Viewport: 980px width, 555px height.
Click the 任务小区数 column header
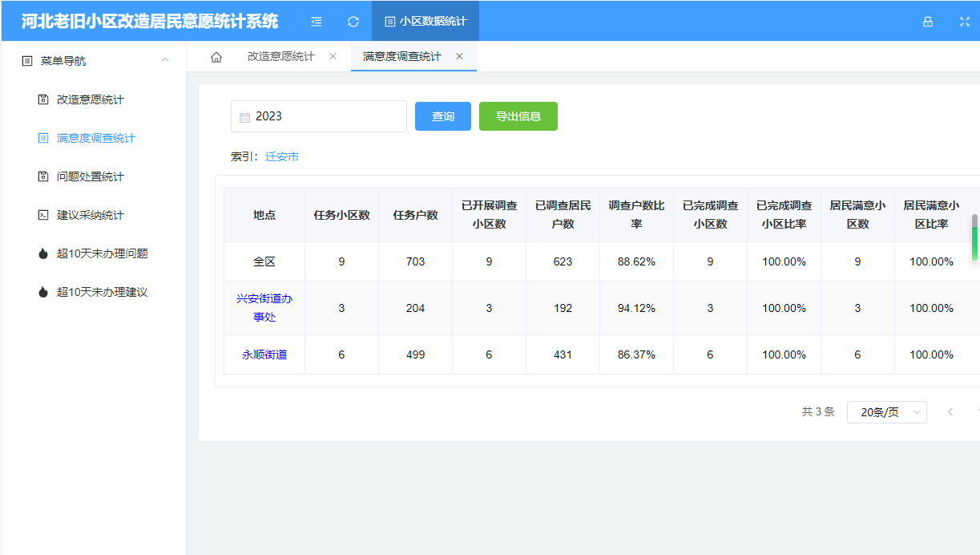coord(341,215)
